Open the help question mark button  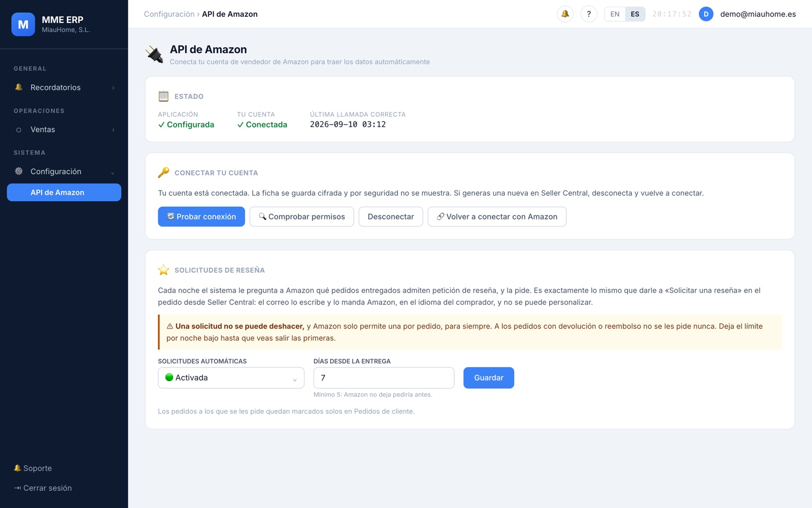click(x=589, y=14)
